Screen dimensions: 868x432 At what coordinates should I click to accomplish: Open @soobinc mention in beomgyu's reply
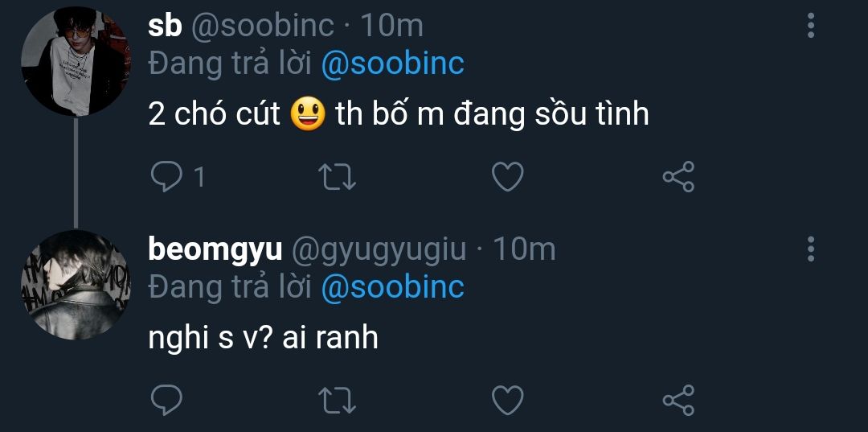(x=392, y=287)
